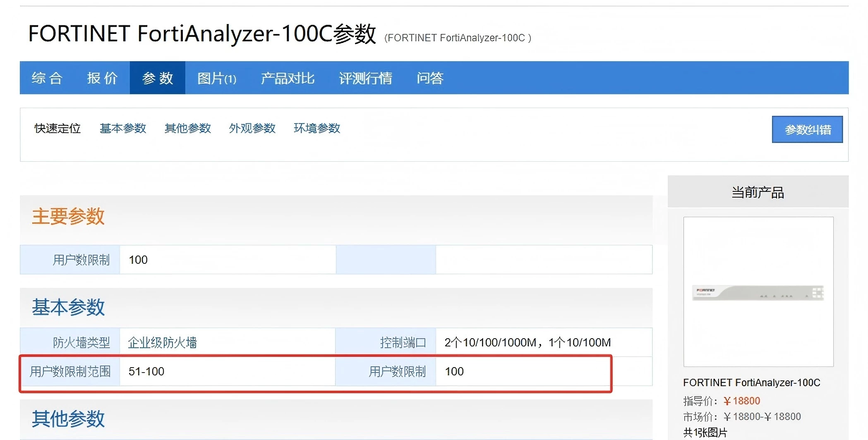Click the 企业级防火墙 firewall type link
This screenshot has width=868, height=440.
[162, 342]
